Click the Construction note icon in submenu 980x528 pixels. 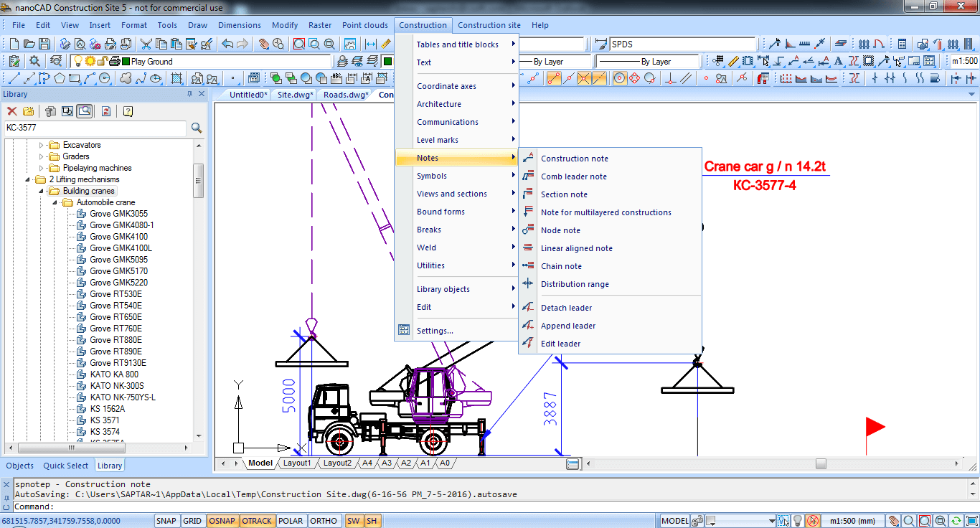[x=528, y=159]
